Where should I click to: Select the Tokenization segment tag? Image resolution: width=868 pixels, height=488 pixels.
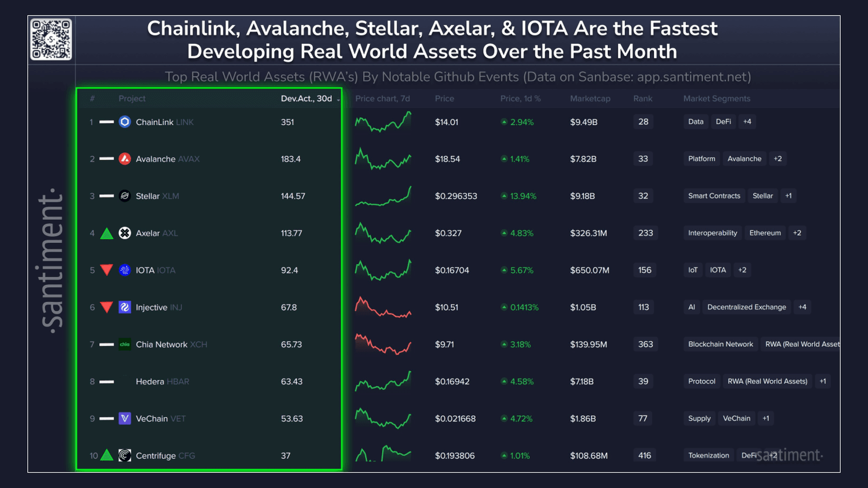pos(708,455)
